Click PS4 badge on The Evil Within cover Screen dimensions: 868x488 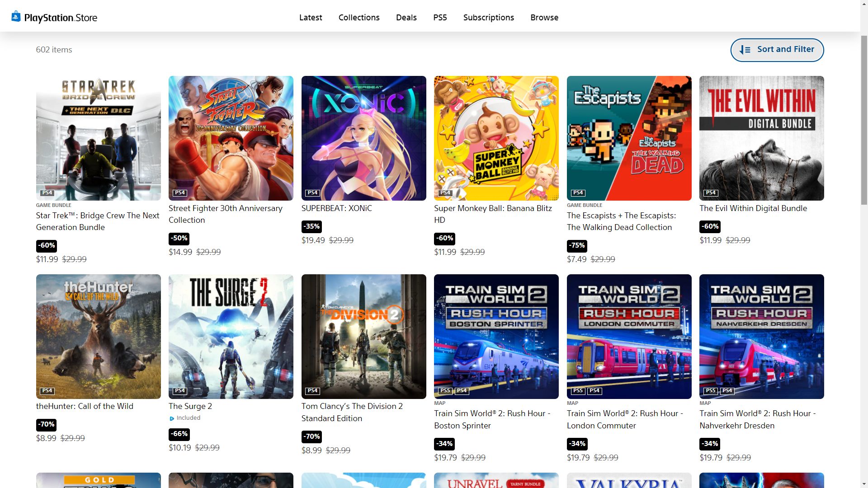pos(710,193)
